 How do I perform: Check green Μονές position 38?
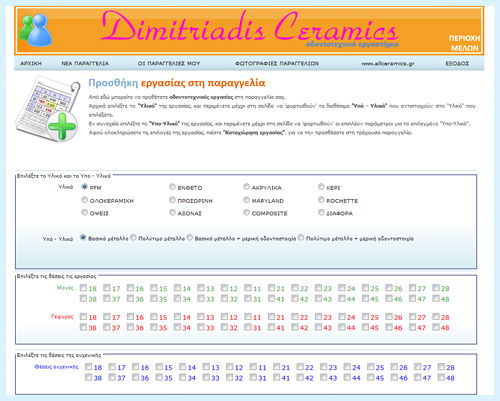[83, 298]
